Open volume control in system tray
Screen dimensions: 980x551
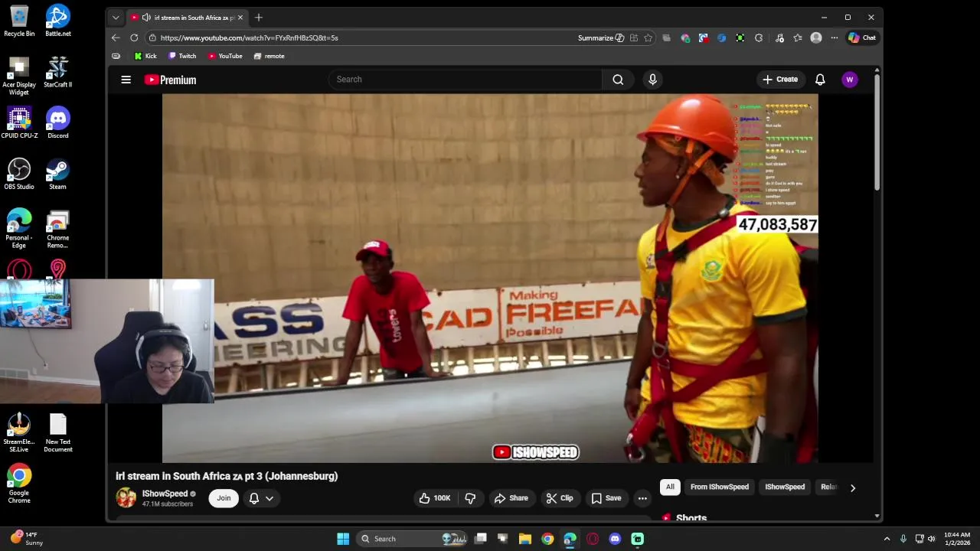932,539
